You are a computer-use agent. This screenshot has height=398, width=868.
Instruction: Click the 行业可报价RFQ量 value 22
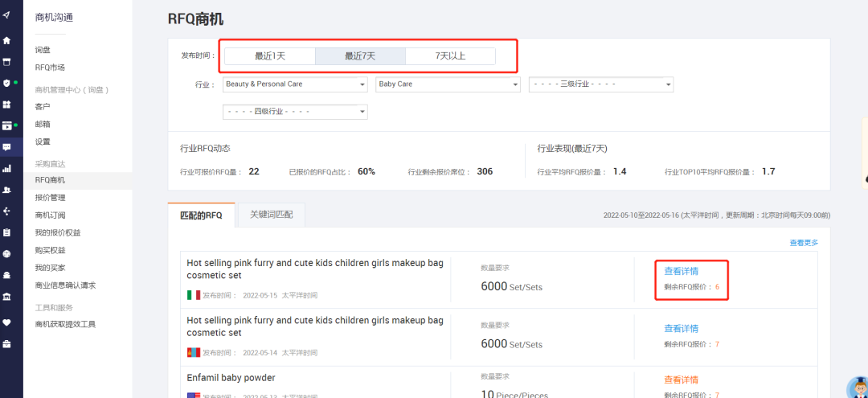pos(254,171)
